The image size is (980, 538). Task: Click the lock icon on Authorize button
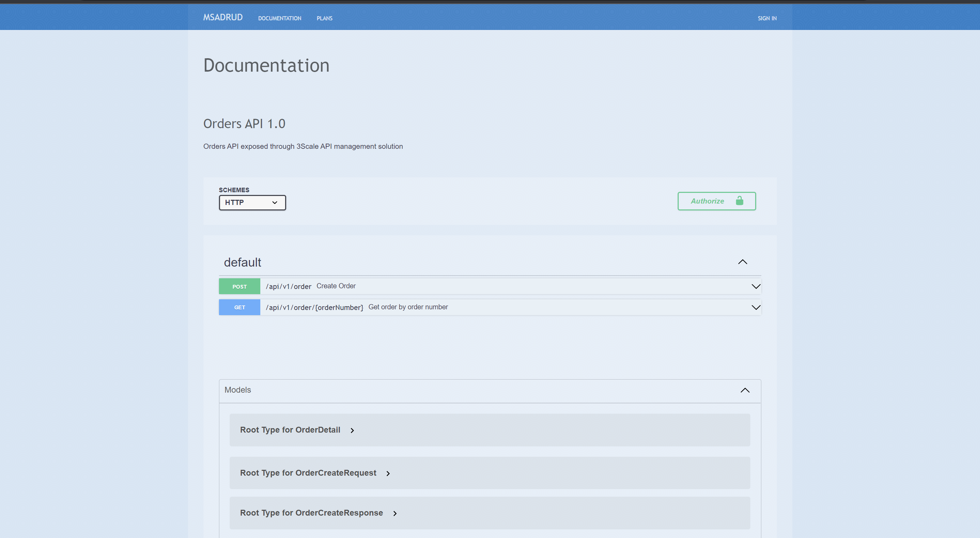pyautogui.click(x=739, y=201)
